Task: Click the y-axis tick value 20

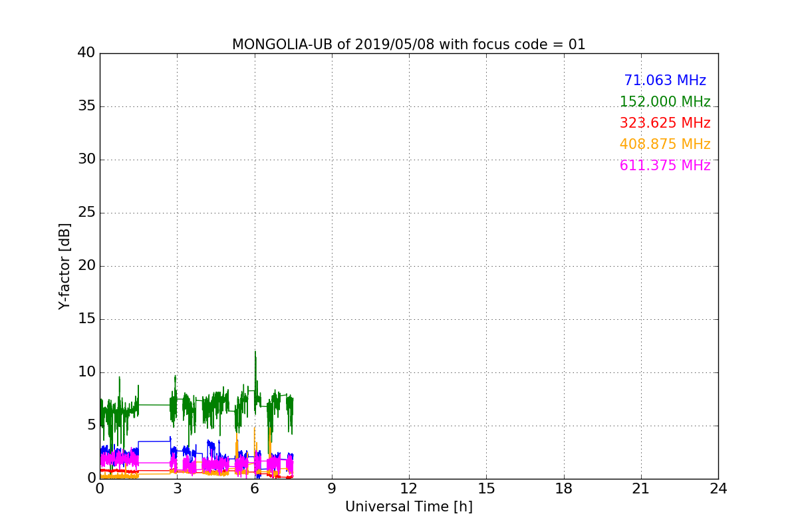Action: tap(86, 266)
